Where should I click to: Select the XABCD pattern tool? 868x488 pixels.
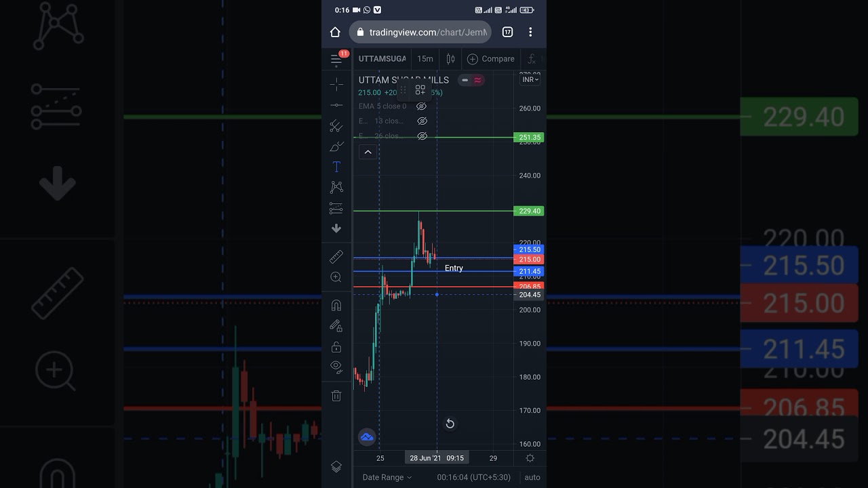pyautogui.click(x=336, y=187)
